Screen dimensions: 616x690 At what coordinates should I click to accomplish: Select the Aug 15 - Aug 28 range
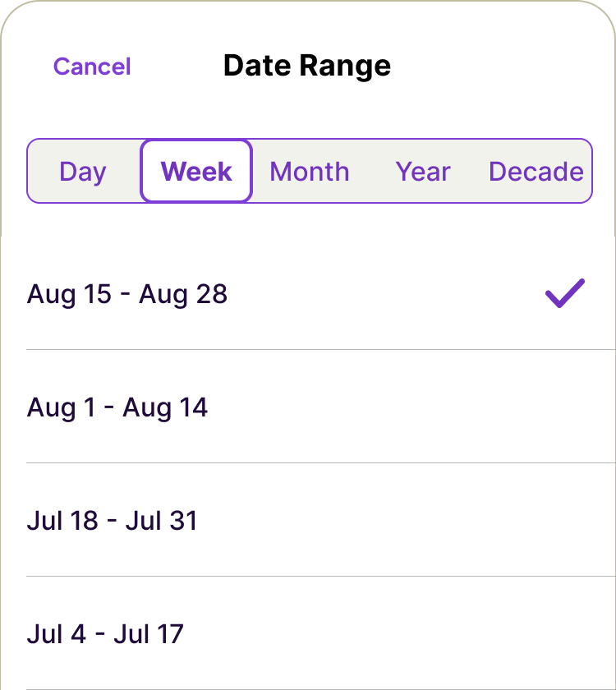[x=308, y=294]
